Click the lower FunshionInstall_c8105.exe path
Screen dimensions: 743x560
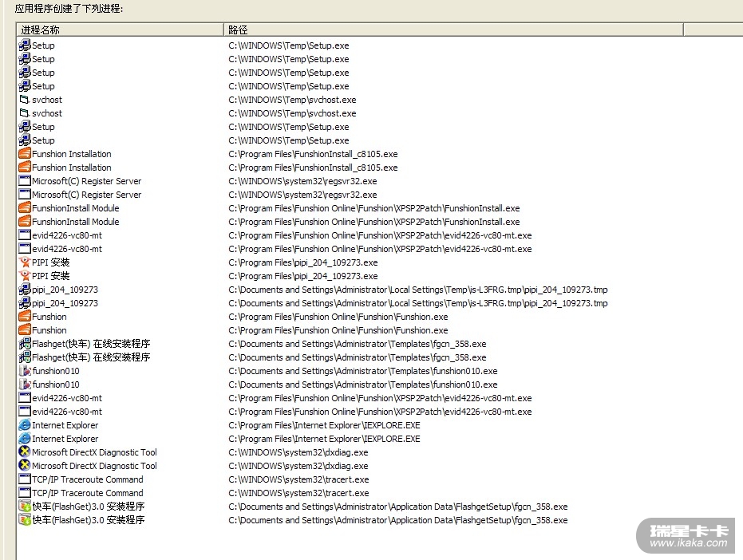pos(313,168)
